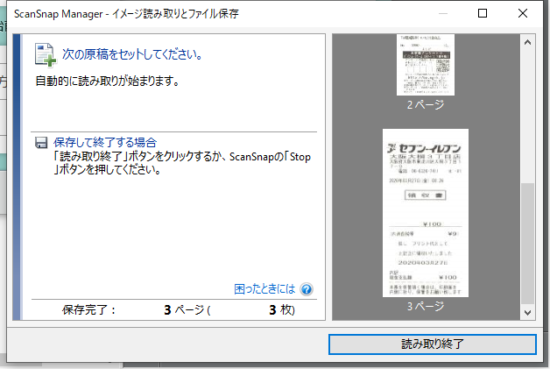Image resolution: width=550 pixels, height=369 pixels.
Task: Minimize the ScanSnap Manager window
Action: coord(443,14)
